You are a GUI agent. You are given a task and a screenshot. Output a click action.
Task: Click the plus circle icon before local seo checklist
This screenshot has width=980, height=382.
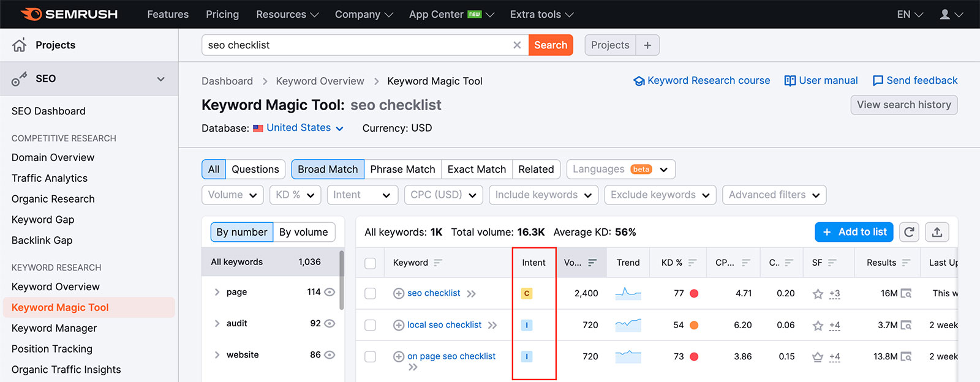[399, 325]
